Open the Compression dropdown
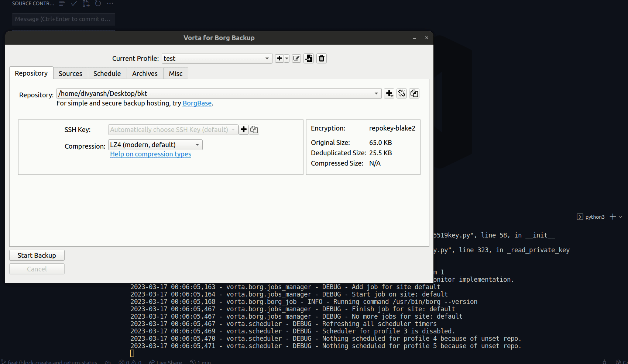The image size is (628, 364). [155, 145]
